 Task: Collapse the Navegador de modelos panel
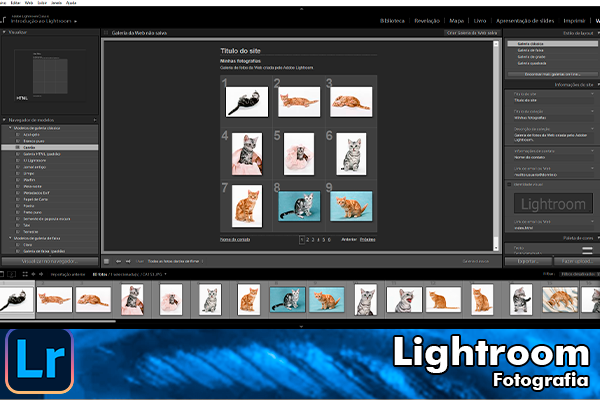click(x=4, y=120)
